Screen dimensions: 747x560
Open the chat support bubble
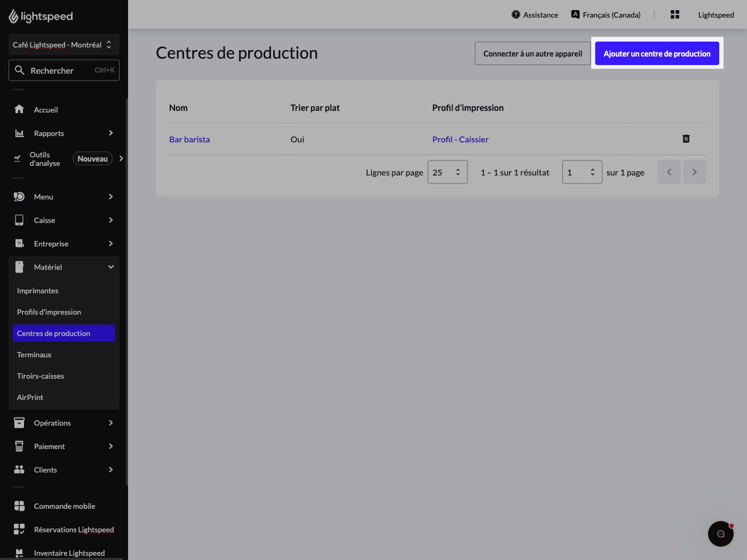[x=721, y=534]
